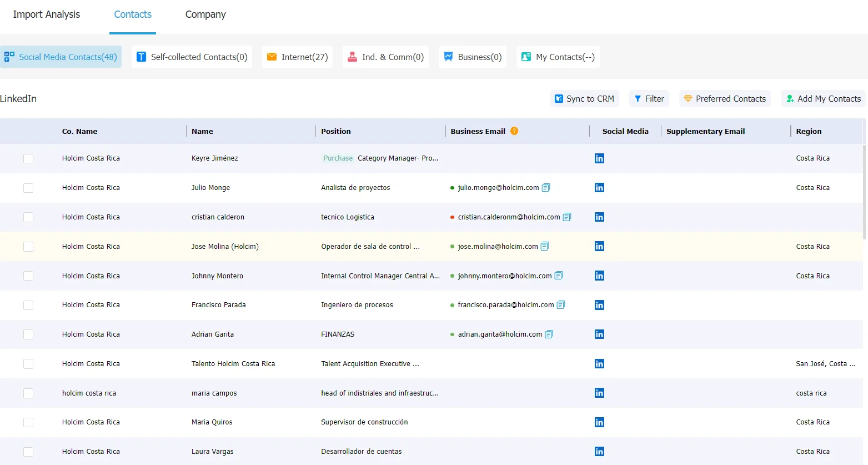Select the checkbox for Jose Molina (Holcim)

pos(28,247)
